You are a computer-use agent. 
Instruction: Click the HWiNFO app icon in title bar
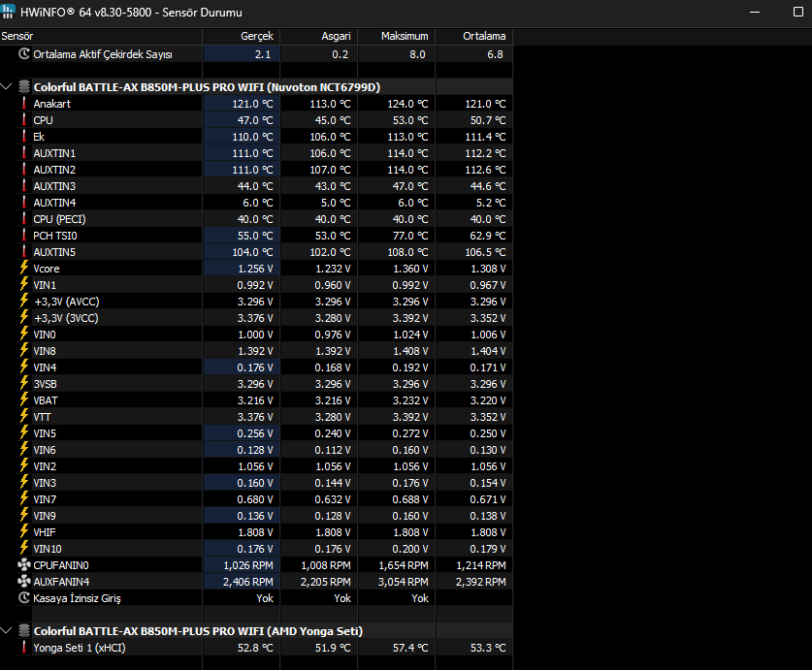click(x=8, y=12)
